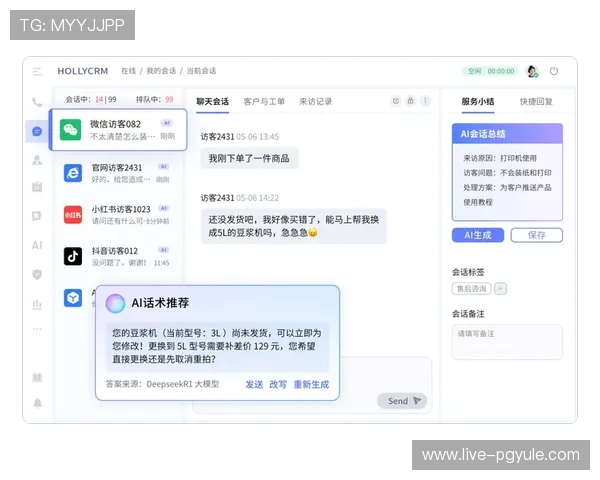600x480 pixels.
Task: Click 改写 in the AI recommendation popup
Action: (278, 384)
